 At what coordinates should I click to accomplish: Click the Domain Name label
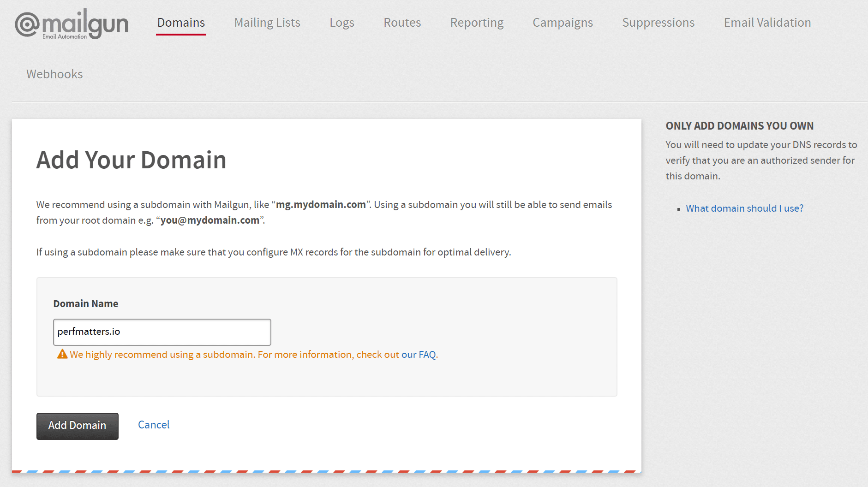pos(86,303)
